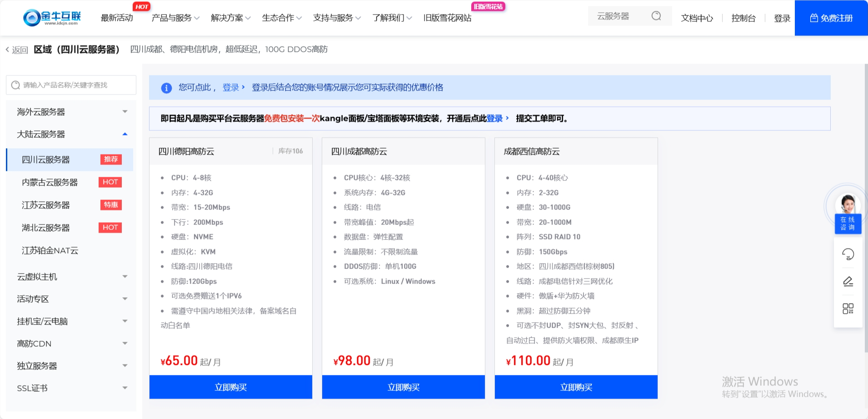The width and height of the screenshot is (868, 419).
Task: Click the pencil feedback icon in the floating sidebar
Action: point(848,281)
